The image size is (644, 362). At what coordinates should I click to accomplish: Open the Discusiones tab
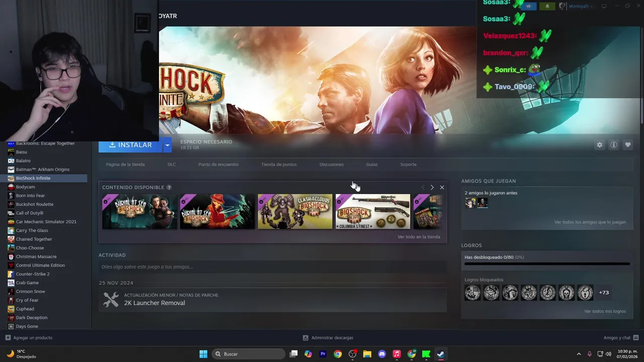(332, 164)
